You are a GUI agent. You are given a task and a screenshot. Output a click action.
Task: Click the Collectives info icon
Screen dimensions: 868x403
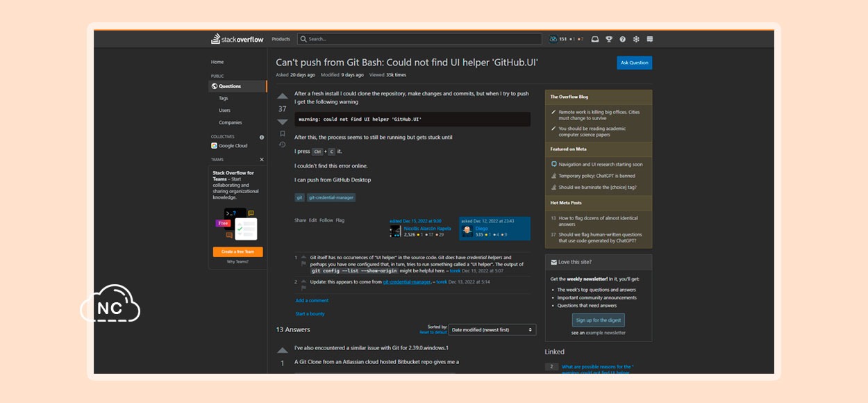pyautogui.click(x=262, y=137)
